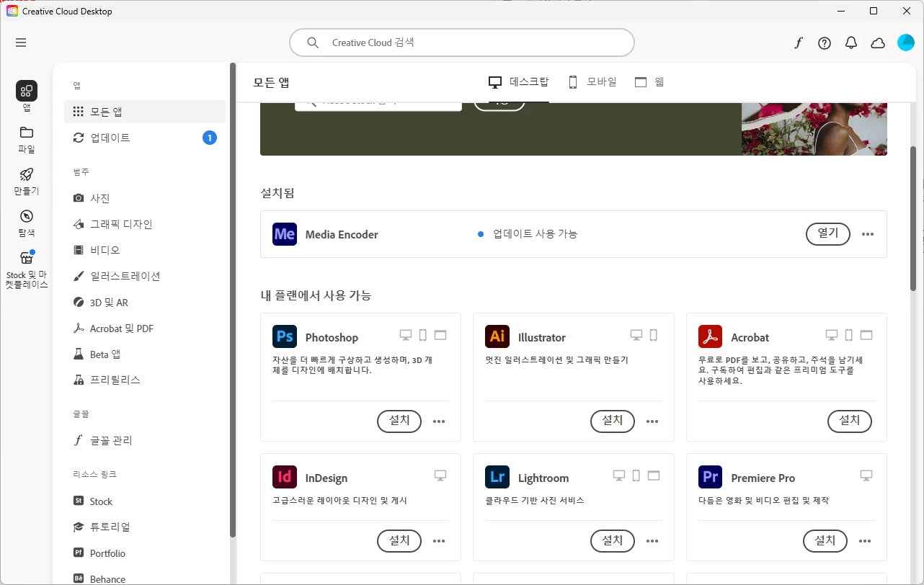This screenshot has height=585, width=924.
Task: Click 열기 button for Media Encoder
Action: point(827,234)
